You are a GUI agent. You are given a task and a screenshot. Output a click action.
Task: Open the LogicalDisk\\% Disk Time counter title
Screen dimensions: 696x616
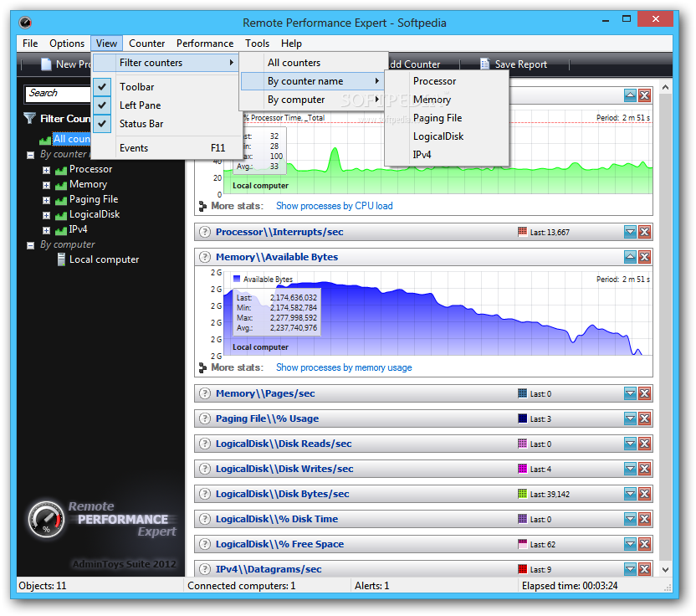click(277, 519)
